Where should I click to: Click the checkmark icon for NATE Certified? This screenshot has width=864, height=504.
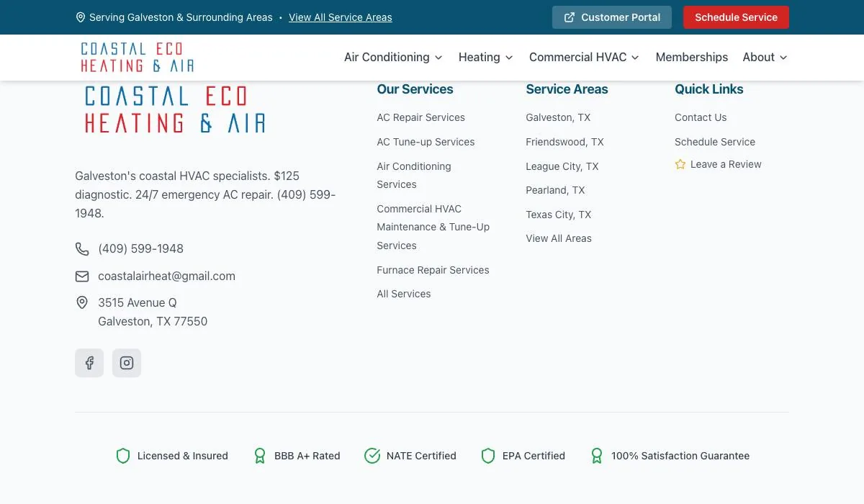pos(372,456)
